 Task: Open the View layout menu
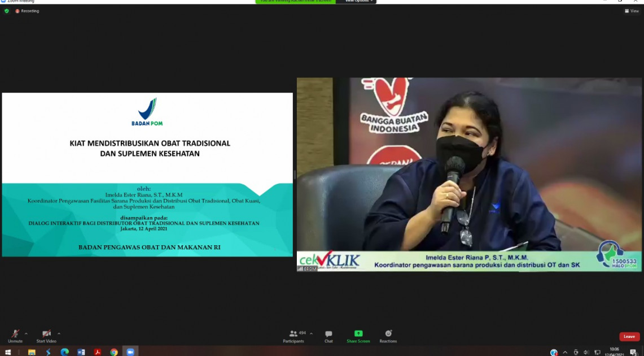pos(632,11)
